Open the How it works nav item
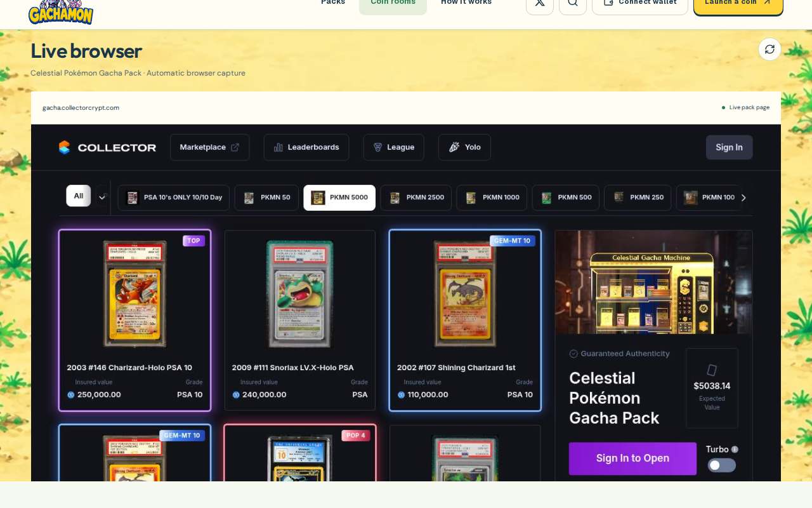 [466, 3]
